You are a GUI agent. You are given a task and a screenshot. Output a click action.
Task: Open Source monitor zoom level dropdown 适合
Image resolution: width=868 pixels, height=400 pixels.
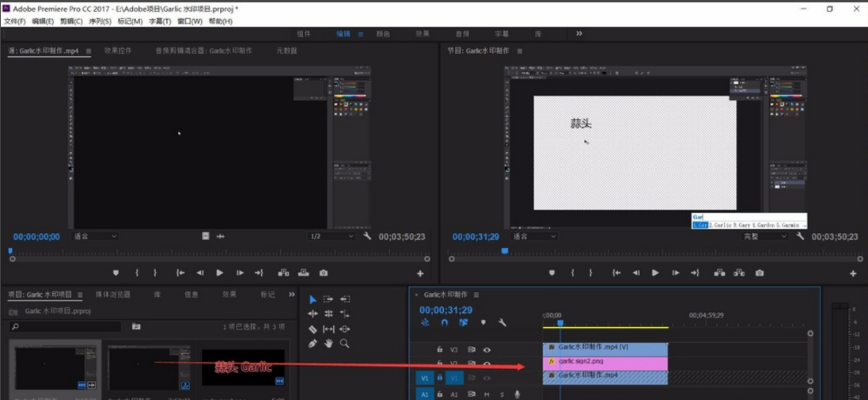pos(95,236)
